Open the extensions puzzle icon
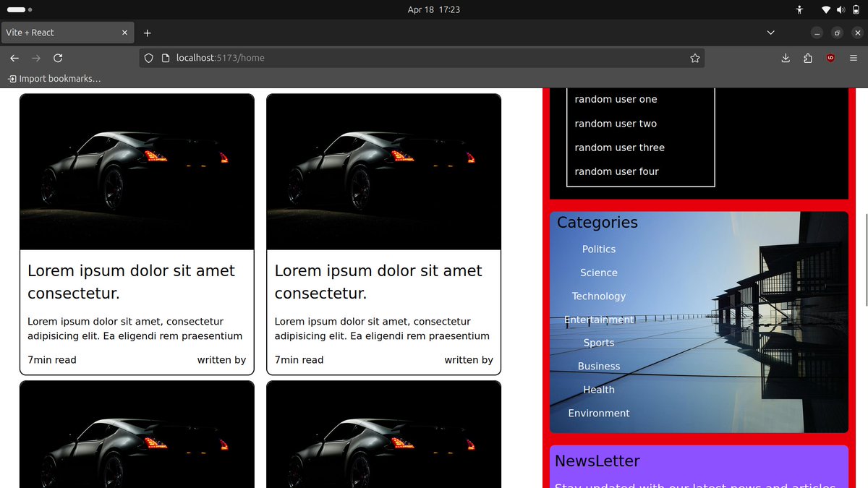 [x=808, y=58]
